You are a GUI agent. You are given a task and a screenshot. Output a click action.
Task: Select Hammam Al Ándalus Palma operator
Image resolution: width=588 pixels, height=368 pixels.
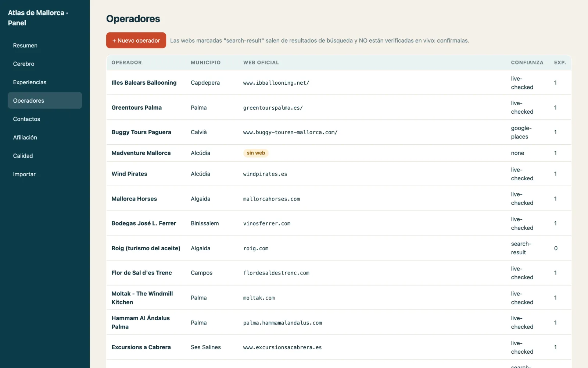[x=141, y=322]
